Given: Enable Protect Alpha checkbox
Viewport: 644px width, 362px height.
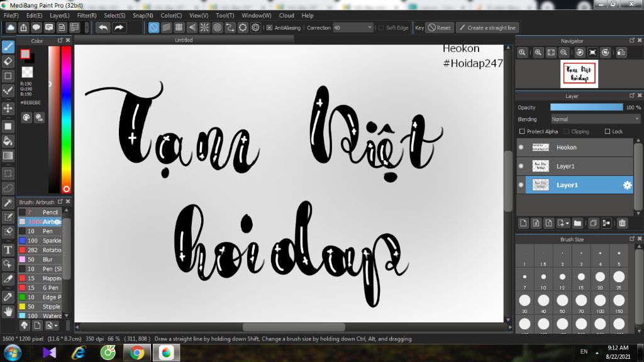Looking at the screenshot, I should [x=522, y=131].
